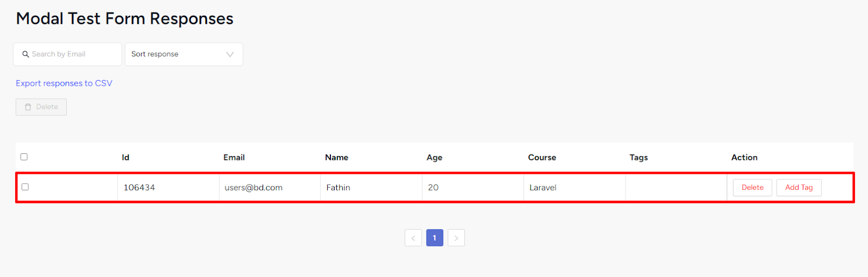Focus the Search by Email field
This screenshot has width=868, height=277.
click(x=67, y=54)
